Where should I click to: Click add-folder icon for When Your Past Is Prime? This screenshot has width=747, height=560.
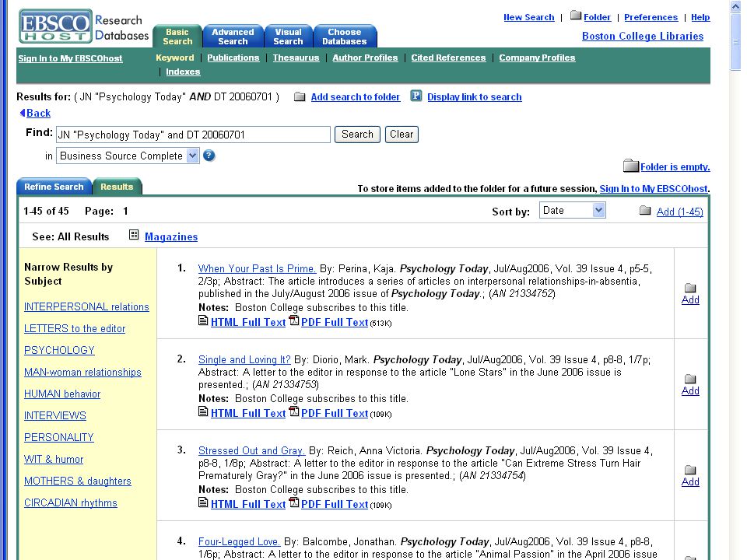pos(690,288)
